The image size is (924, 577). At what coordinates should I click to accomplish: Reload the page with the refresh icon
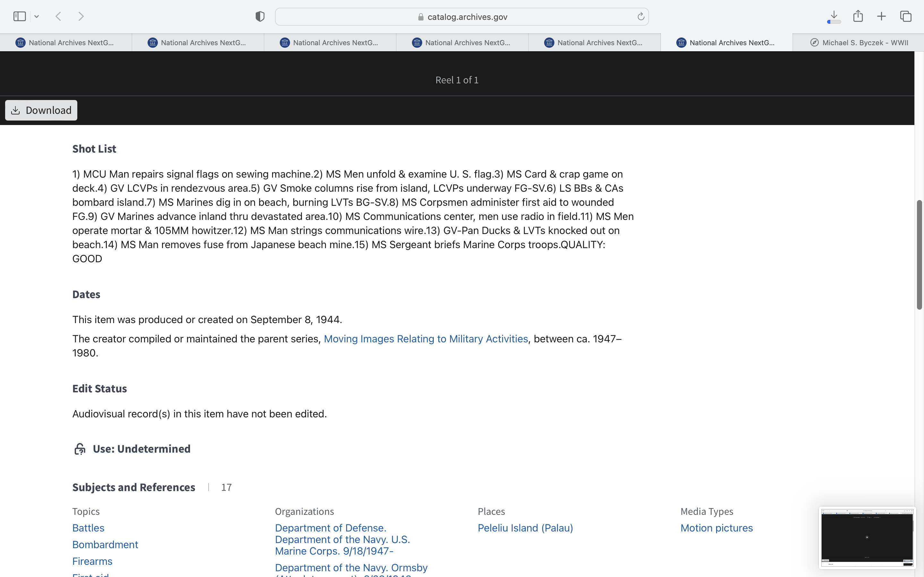coord(641,16)
